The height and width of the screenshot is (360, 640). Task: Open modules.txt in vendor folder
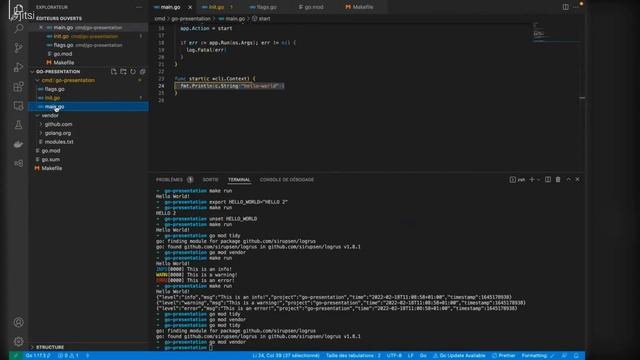(88, 142)
